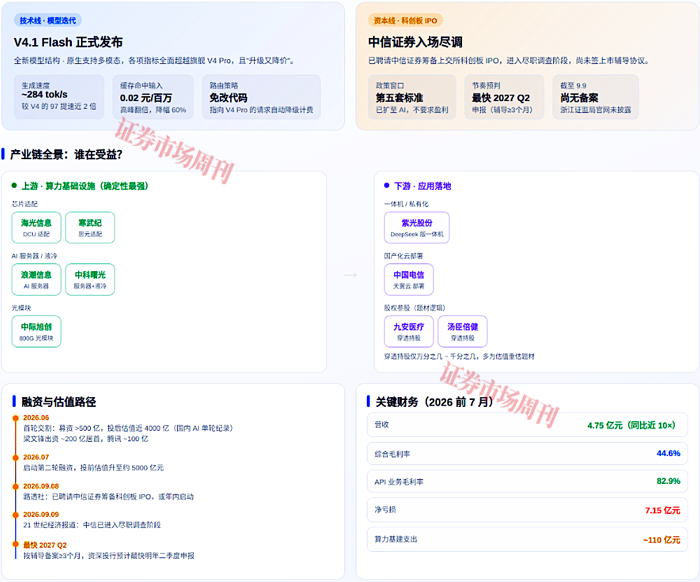Click the 国产化云部署 category label
The width and height of the screenshot is (700, 582).
click(404, 256)
